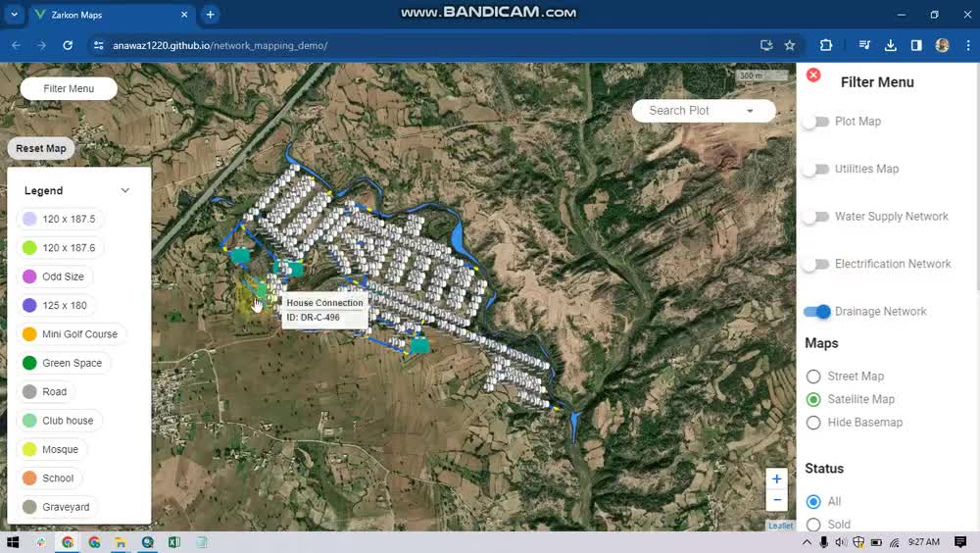
Task: Bookmark this page with the star icon
Action: point(790,45)
